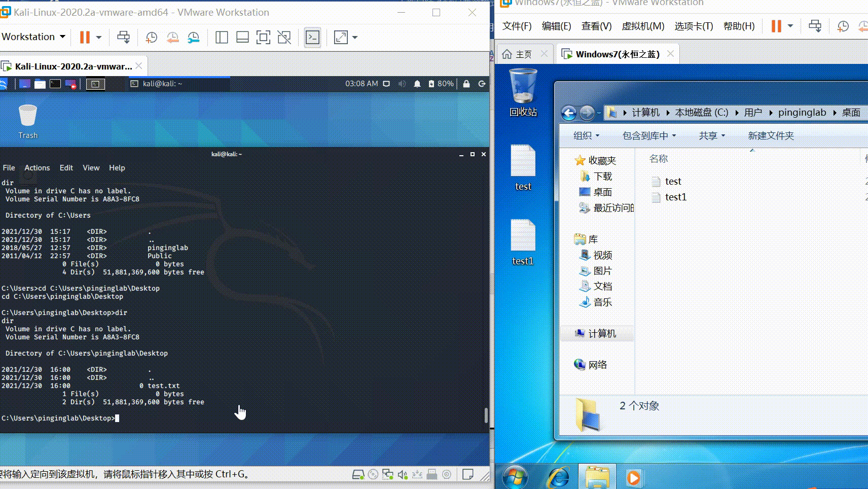Open the 共享 dropdown in Explorer toolbar

coord(711,135)
